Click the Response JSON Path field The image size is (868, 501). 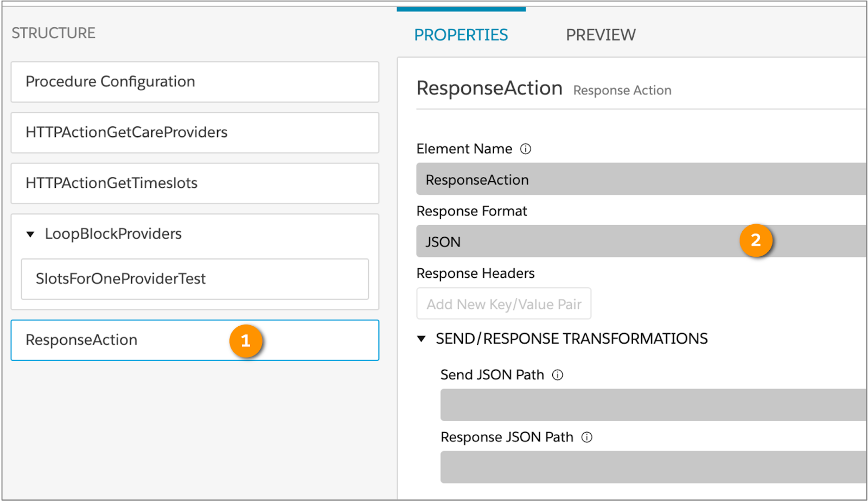[653, 467]
